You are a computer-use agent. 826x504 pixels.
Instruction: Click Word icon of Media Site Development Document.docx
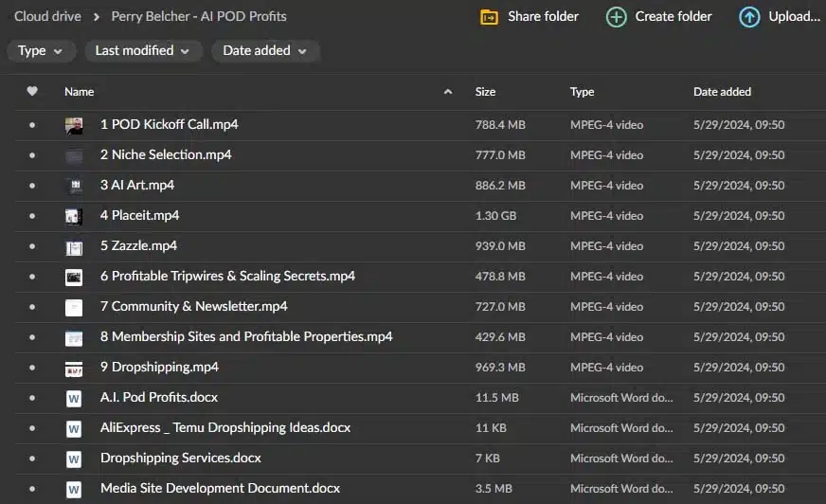coord(74,489)
